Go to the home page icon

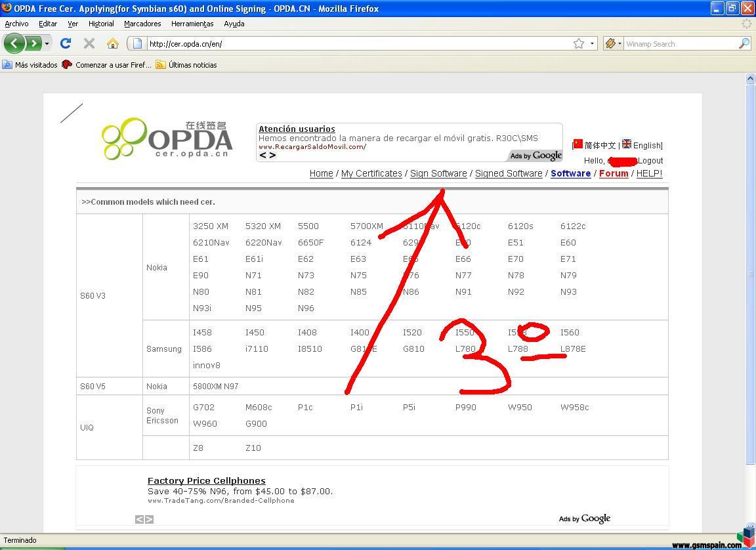[x=113, y=44]
